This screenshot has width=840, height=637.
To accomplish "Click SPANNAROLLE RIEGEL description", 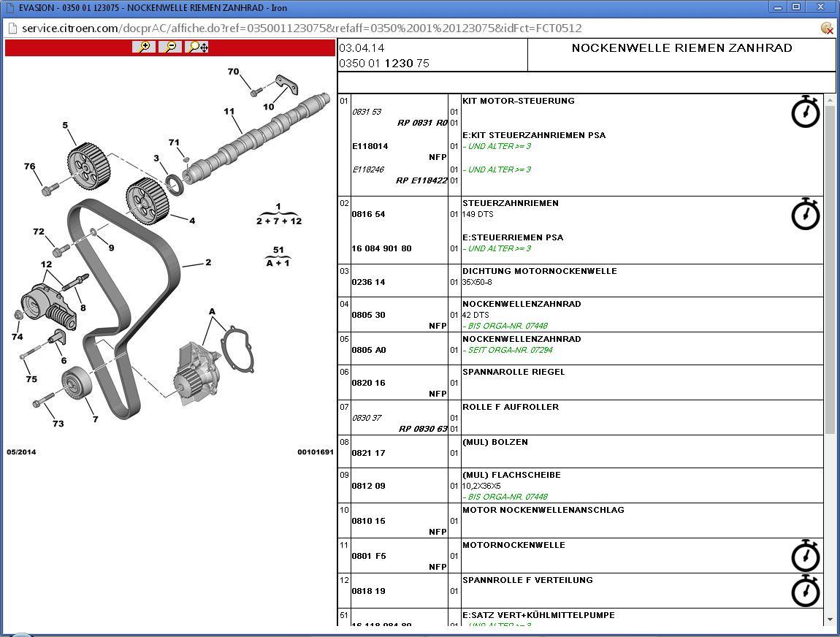I will (x=513, y=372).
